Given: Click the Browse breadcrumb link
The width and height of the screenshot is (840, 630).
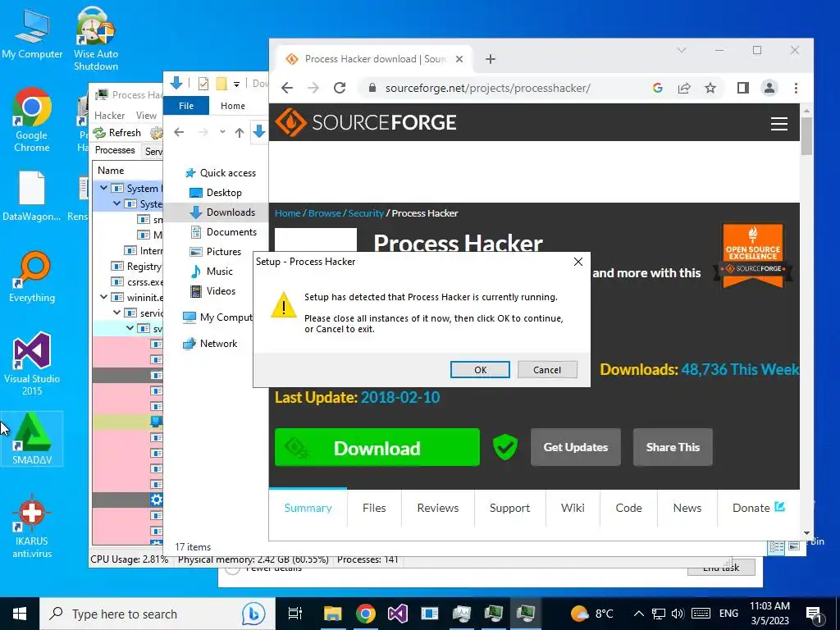Looking at the screenshot, I should click(325, 213).
